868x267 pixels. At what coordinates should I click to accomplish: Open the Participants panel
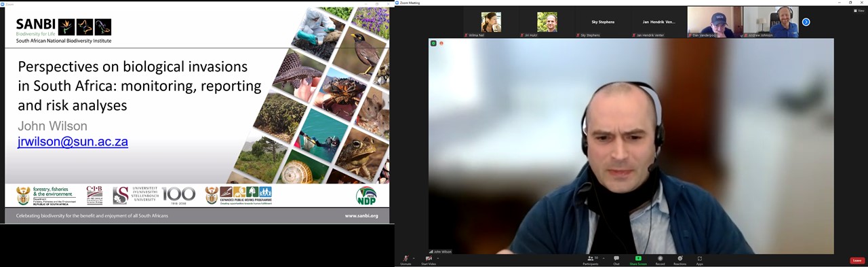coord(591,260)
